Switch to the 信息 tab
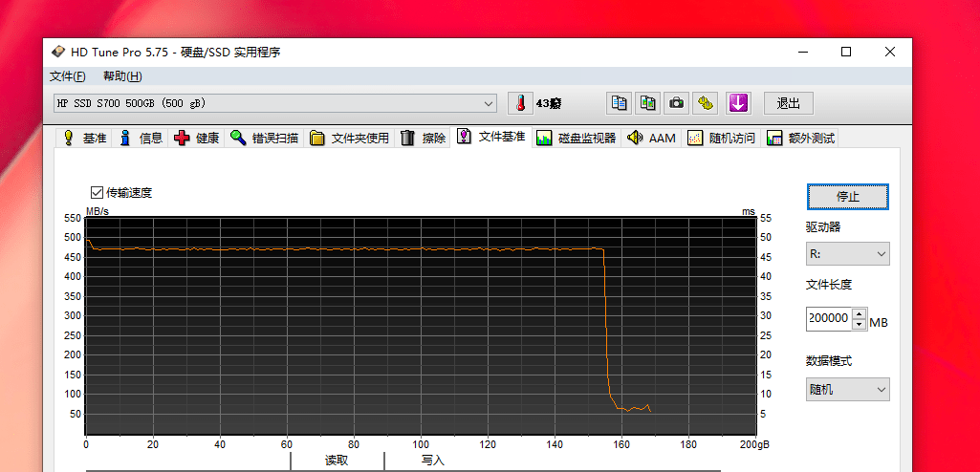 point(140,138)
